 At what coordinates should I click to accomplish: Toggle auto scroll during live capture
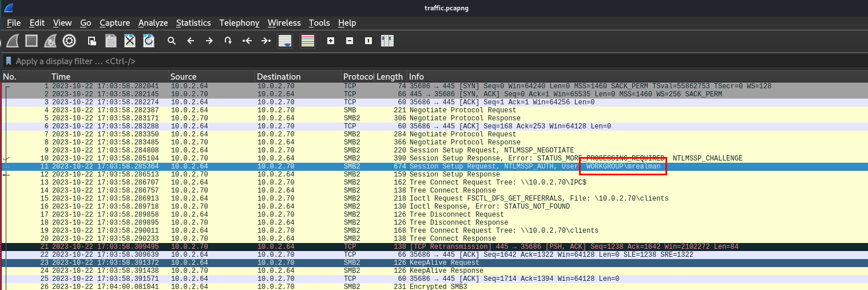click(x=285, y=41)
